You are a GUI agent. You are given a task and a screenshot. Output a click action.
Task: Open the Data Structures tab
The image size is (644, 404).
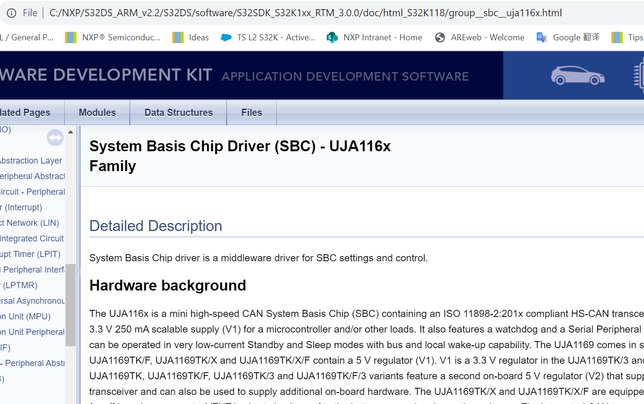pyautogui.click(x=178, y=112)
